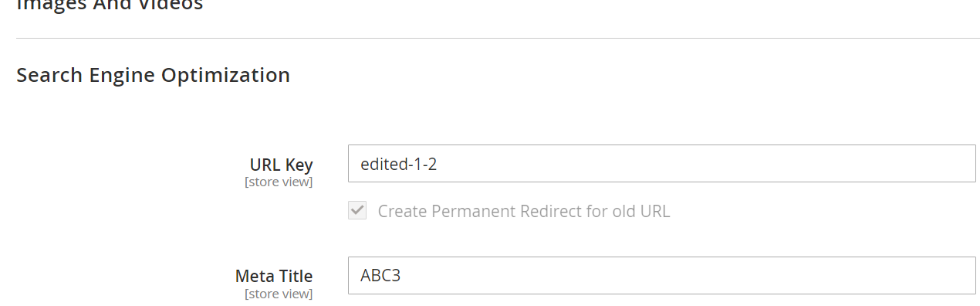Click the URL Key input field
The height and width of the screenshot is (306, 980).
tap(661, 164)
